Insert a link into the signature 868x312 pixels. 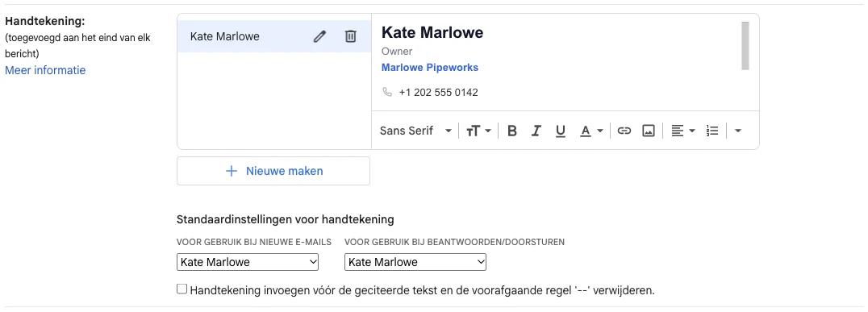624,131
